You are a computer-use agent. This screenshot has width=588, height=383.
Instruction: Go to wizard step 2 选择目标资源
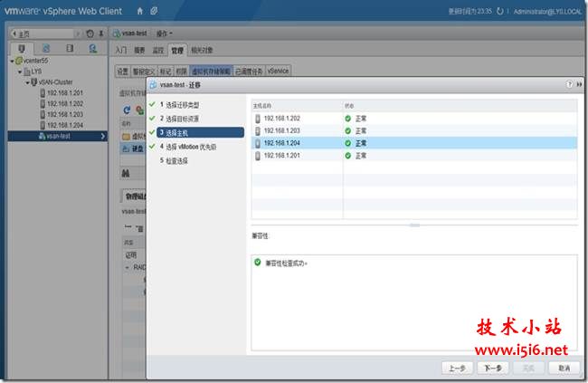click(180, 119)
